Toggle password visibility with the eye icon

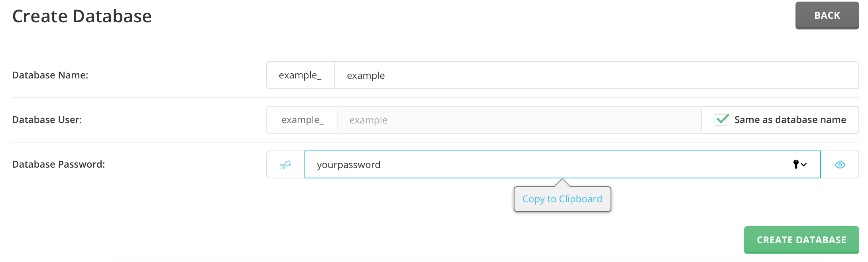840,164
